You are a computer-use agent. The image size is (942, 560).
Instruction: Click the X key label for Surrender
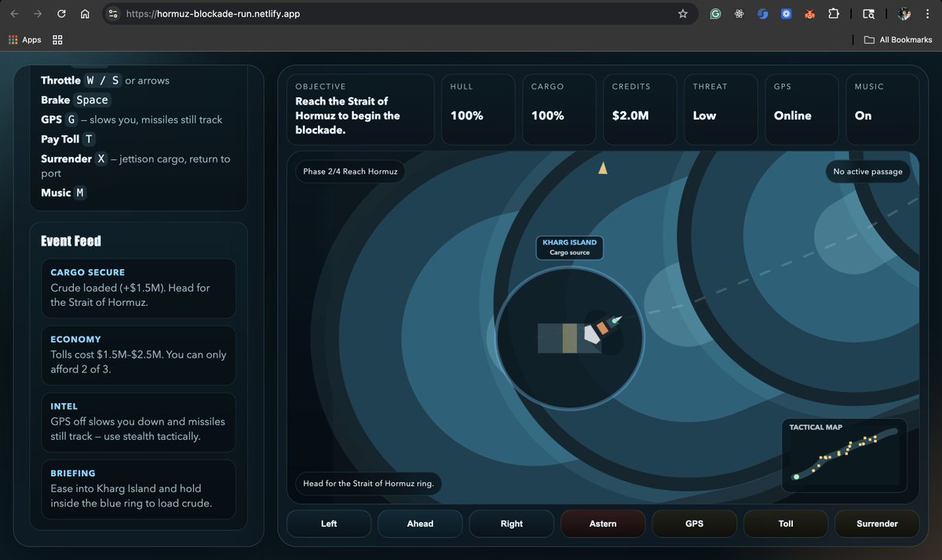pos(101,159)
